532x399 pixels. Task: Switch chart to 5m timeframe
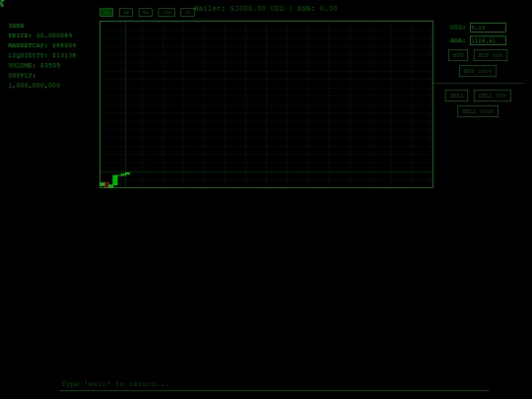point(146,12)
